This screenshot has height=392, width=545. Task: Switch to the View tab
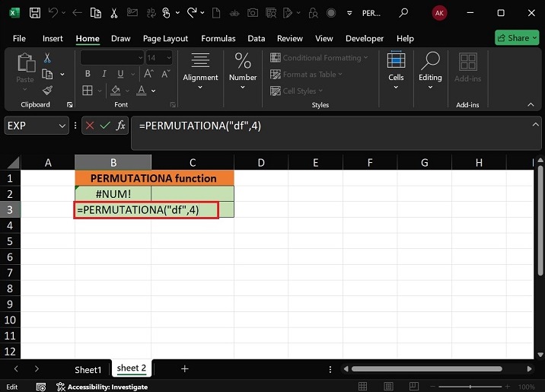coord(324,38)
